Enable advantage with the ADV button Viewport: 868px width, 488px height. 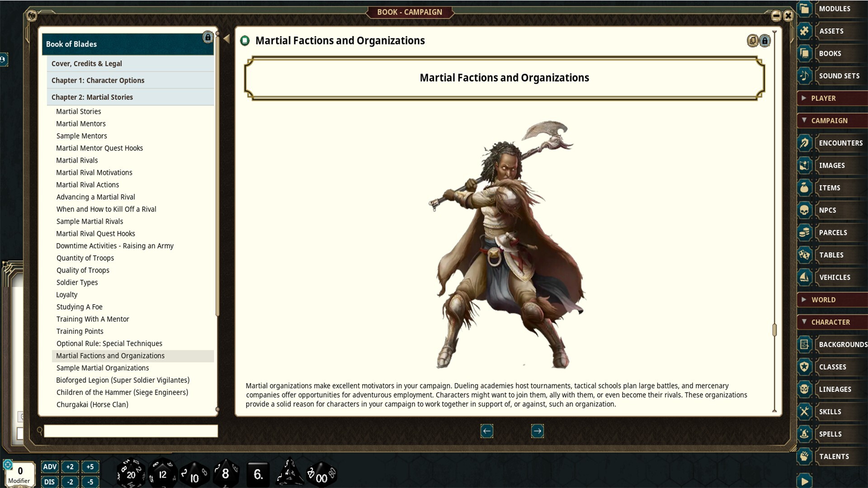(x=50, y=467)
